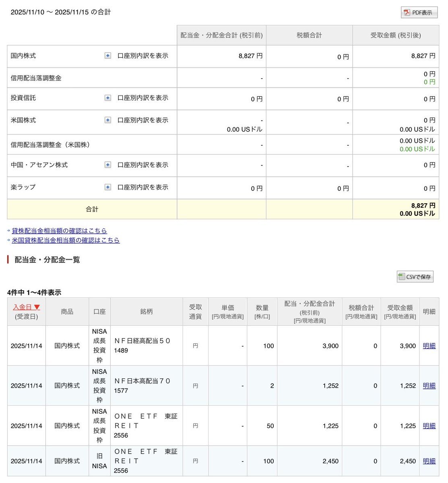448x483 pixels.
Task: Expand 中国・アセアン株式 plus icon
Action: (x=107, y=165)
